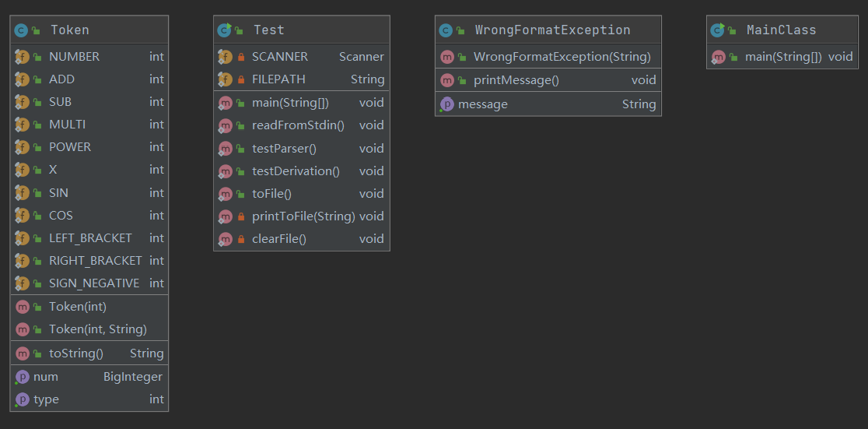Select the toString() method in Token
This screenshot has width=868, height=429.
click(76, 353)
